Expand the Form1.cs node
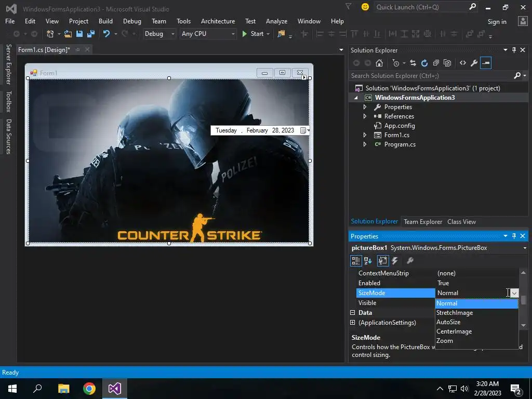This screenshot has height=399, width=532. click(365, 135)
